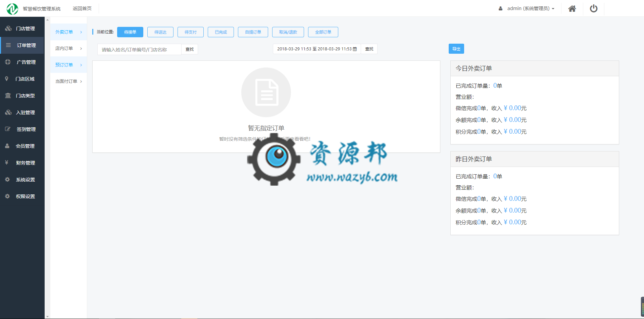Screen dimensions: 644x319
Task: Select 预订订单 submenu item
Action: tap(68, 65)
